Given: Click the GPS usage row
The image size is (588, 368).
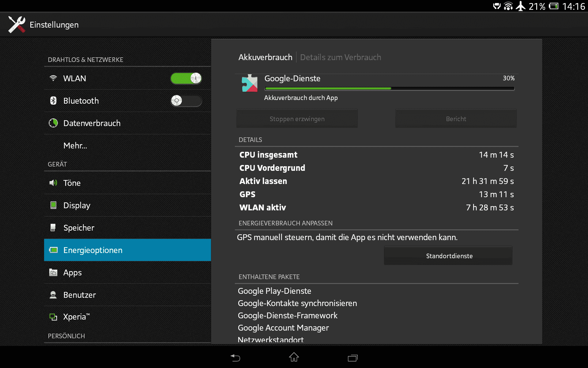Looking at the screenshot, I should [x=377, y=194].
